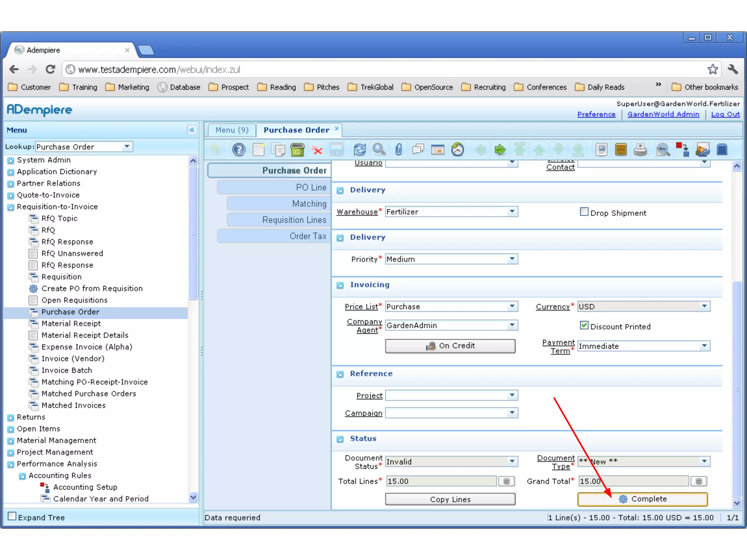Click the Zoom Across toolbar icon
Screen dimensions: 747x560
point(663,149)
